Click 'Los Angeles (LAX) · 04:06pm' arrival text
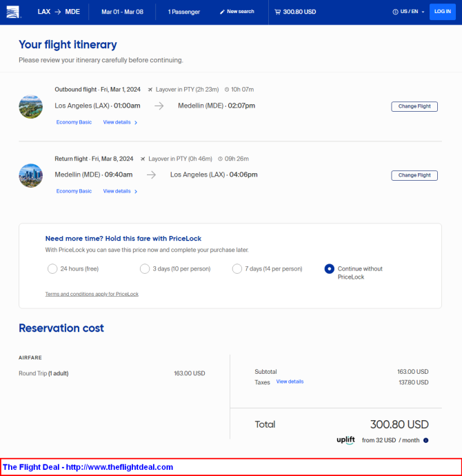This screenshot has width=462, height=476. (214, 175)
